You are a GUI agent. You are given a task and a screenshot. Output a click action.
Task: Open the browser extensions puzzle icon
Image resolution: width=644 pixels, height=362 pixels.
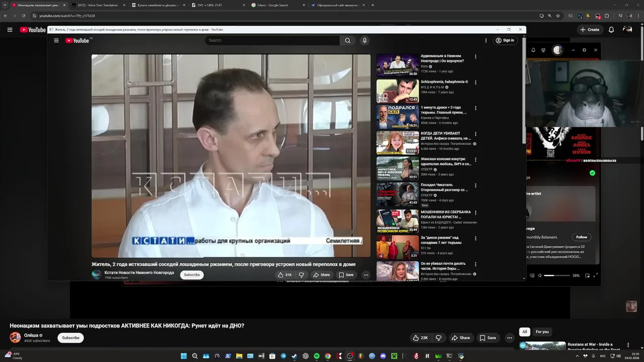(607, 16)
